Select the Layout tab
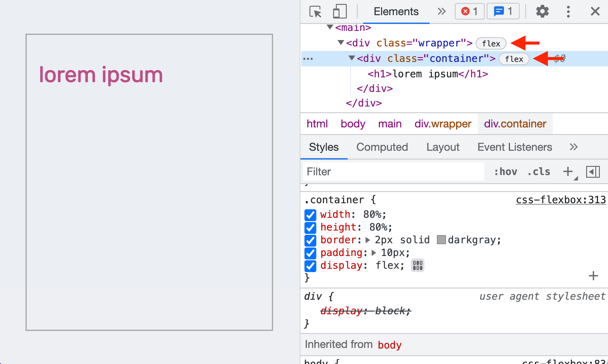The image size is (608, 364). 443,147
